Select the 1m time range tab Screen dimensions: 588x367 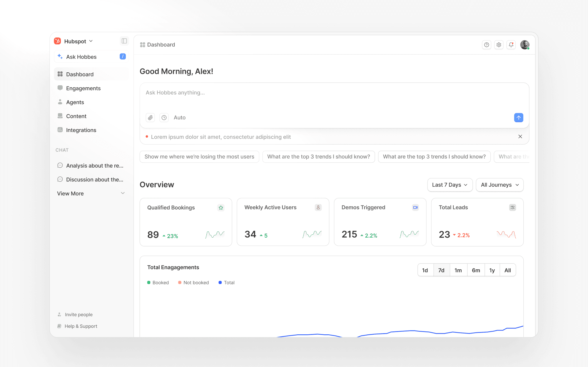click(458, 270)
